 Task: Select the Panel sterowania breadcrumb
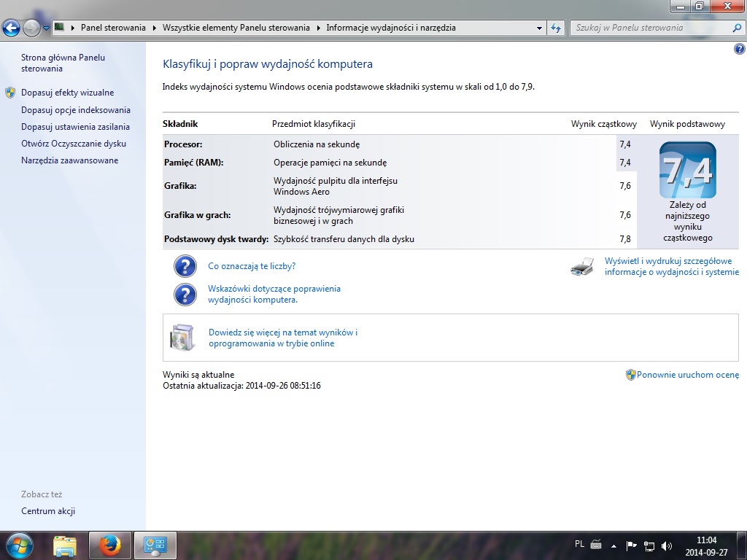click(113, 28)
